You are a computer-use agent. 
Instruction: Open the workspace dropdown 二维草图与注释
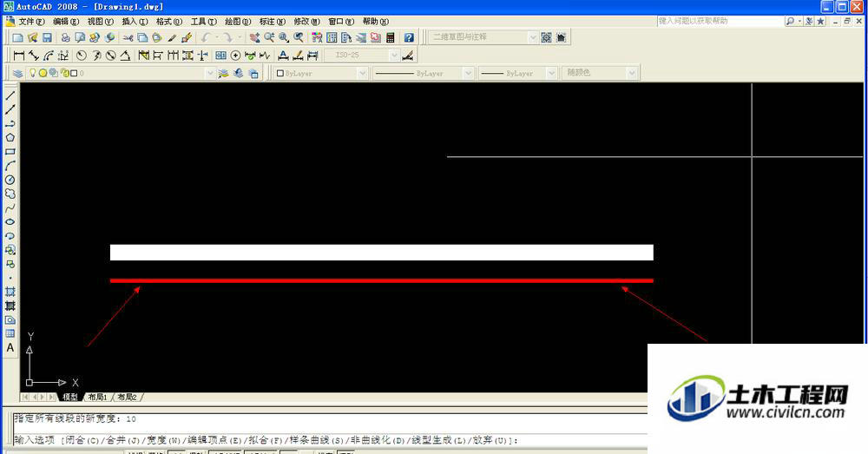(533, 37)
